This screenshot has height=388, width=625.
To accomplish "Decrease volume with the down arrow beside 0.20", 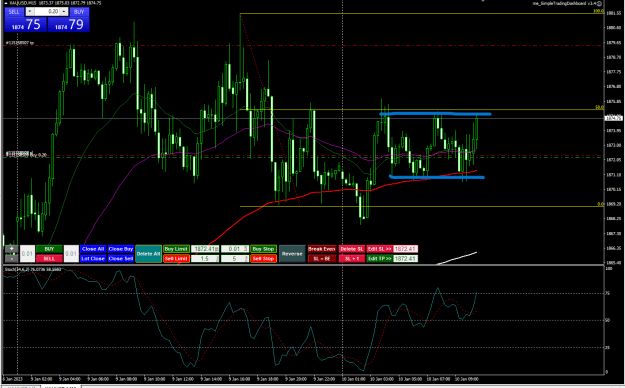I will pos(29,12).
